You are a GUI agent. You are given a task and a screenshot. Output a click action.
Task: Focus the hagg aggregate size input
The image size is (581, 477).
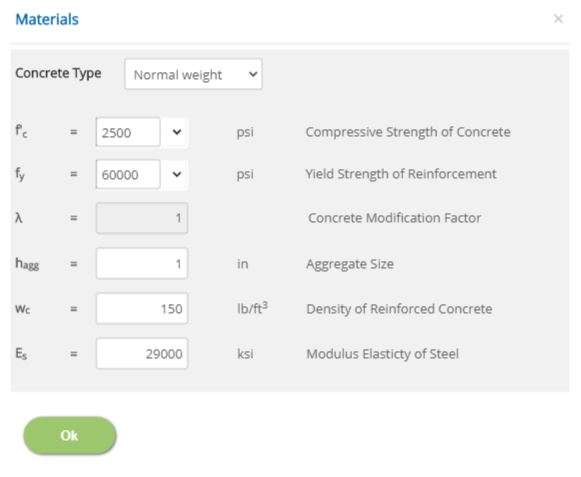click(x=142, y=264)
